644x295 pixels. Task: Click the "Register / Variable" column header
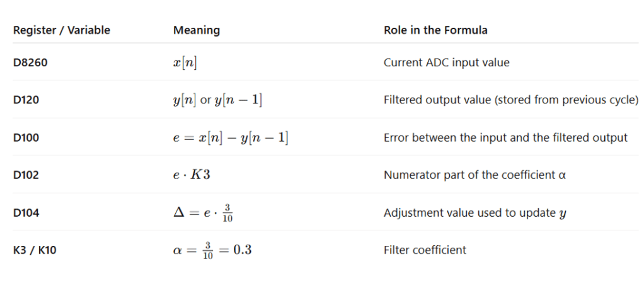(x=62, y=30)
